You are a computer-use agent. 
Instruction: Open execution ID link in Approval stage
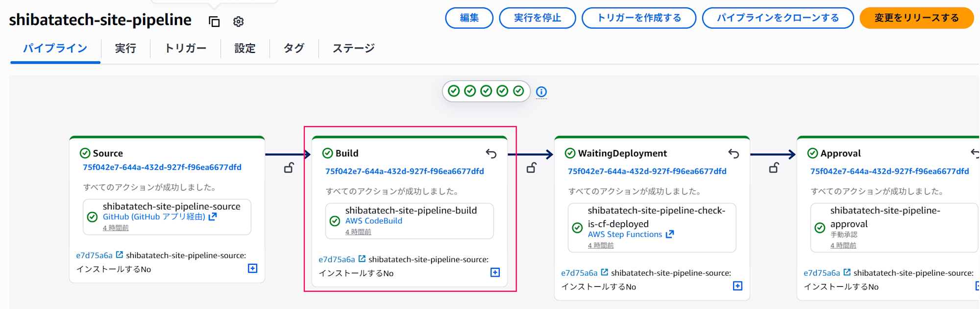[890, 171]
